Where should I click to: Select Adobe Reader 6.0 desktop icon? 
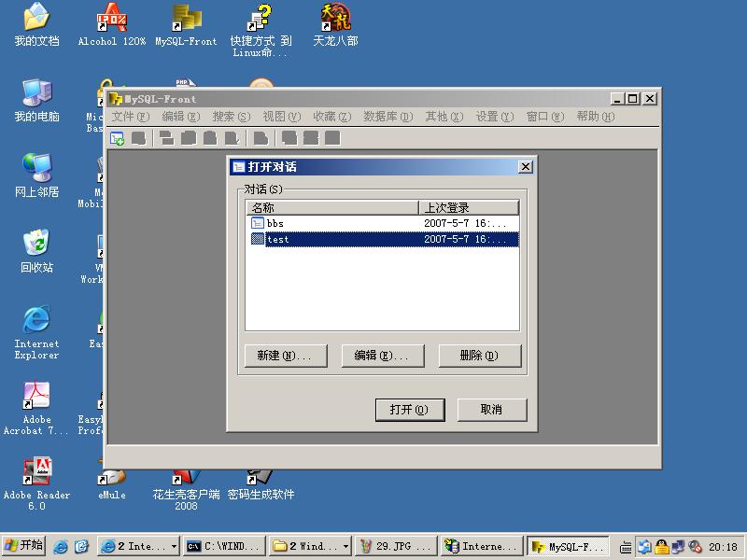coord(36,484)
